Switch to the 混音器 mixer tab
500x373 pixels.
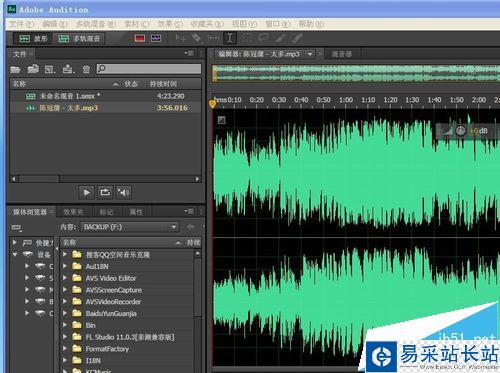click(x=342, y=54)
